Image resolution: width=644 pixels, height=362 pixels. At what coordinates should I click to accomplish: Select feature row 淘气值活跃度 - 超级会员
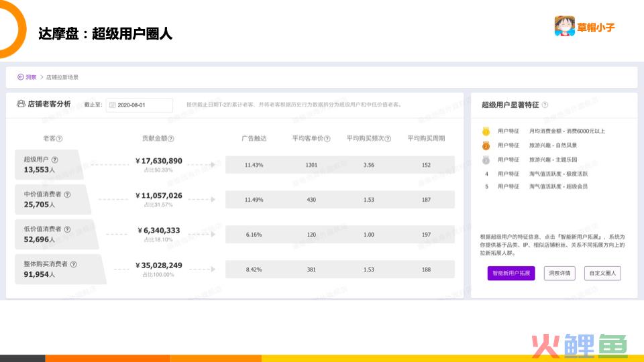point(558,186)
